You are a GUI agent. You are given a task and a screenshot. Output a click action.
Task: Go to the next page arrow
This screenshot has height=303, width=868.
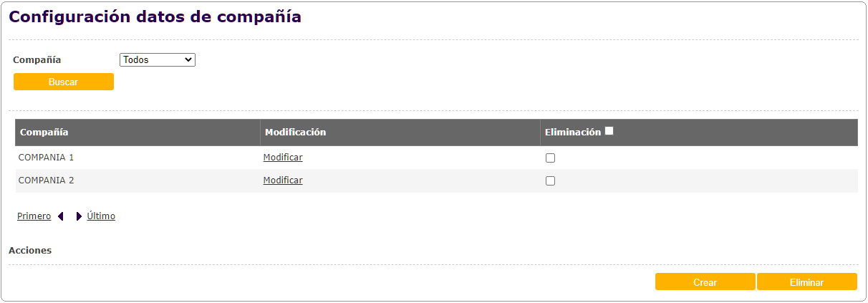coord(79,216)
